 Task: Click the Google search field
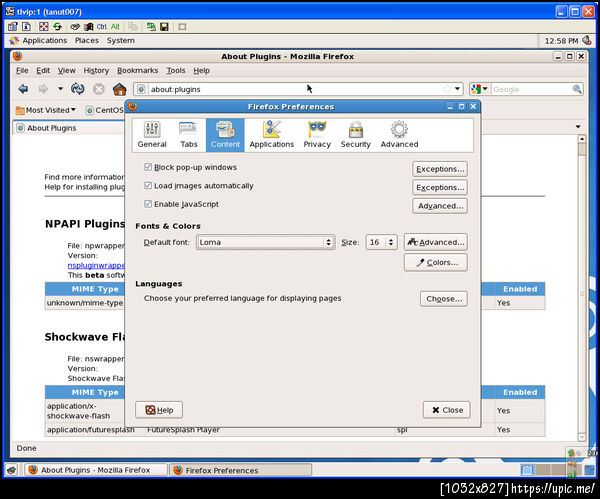pyautogui.click(x=531, y=89)
